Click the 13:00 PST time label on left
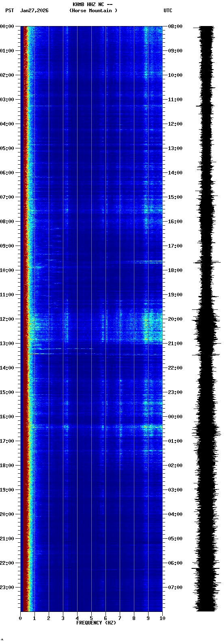 7,344
